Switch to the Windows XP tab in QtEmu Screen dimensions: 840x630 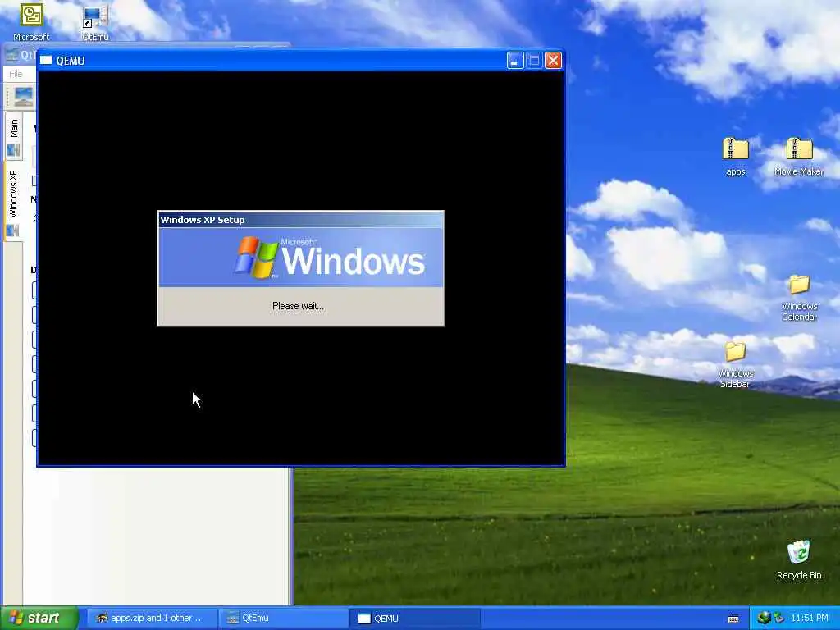point(13,202)
